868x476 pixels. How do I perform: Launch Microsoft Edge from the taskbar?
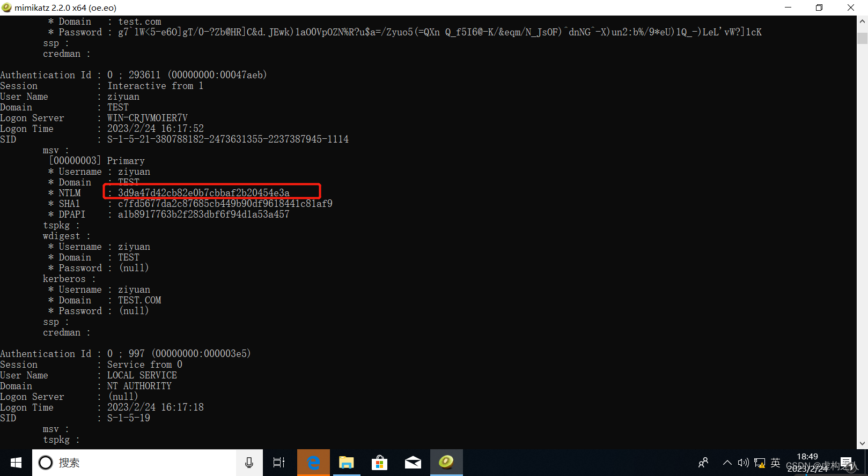point(313,463)
